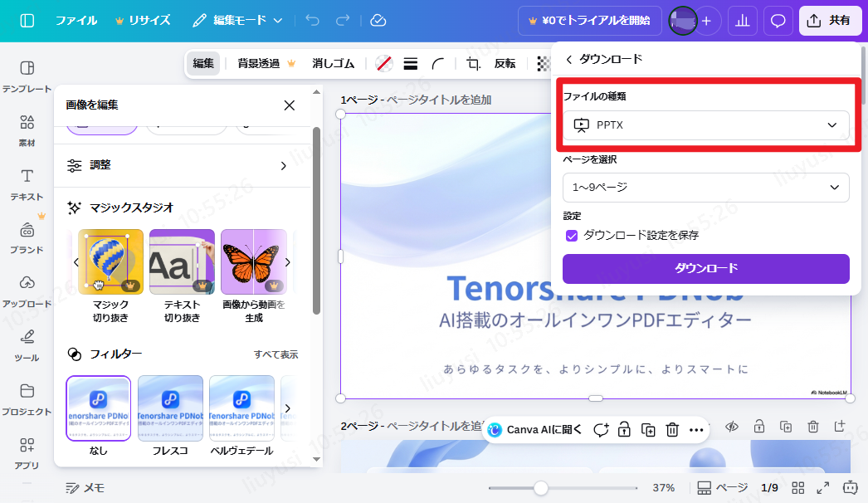
Task: Toggle the lock icon on the selected element
Action: coord(623,430)
